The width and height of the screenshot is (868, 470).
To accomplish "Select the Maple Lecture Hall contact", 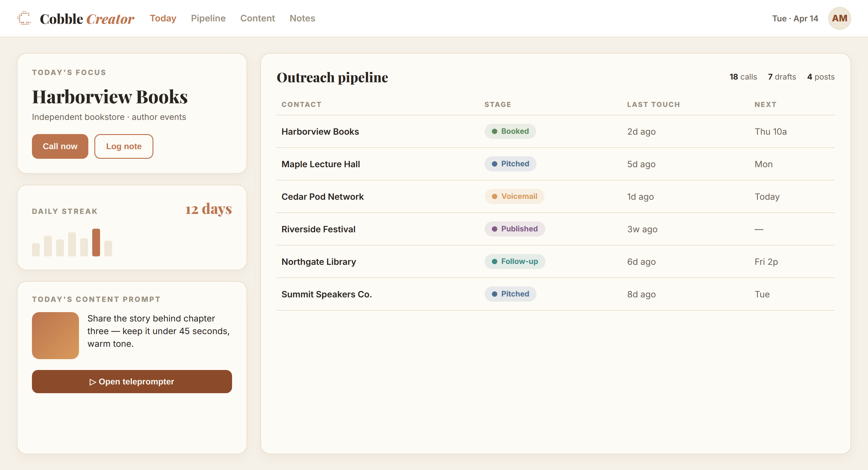I will 321,164.
